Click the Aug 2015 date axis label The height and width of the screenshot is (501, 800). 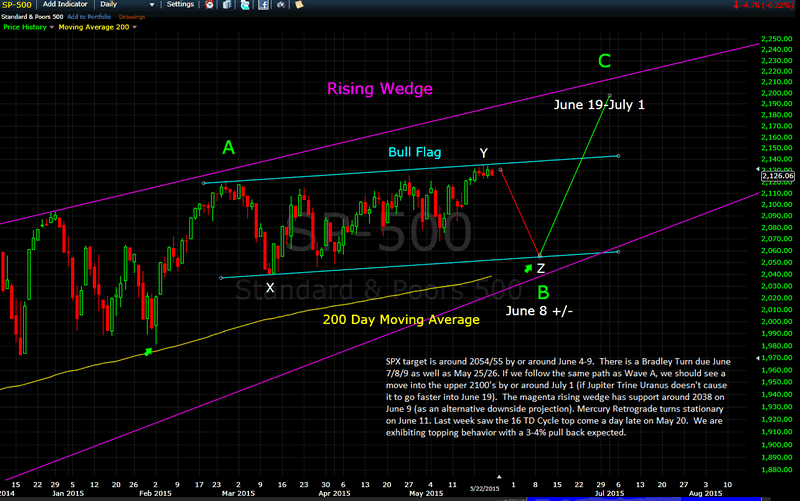pos(706,493)
